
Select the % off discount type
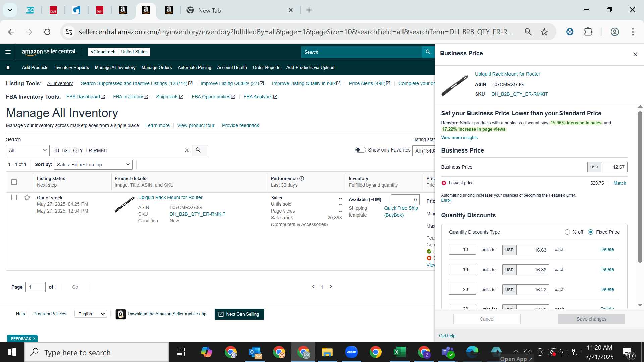tap(567, 232)
